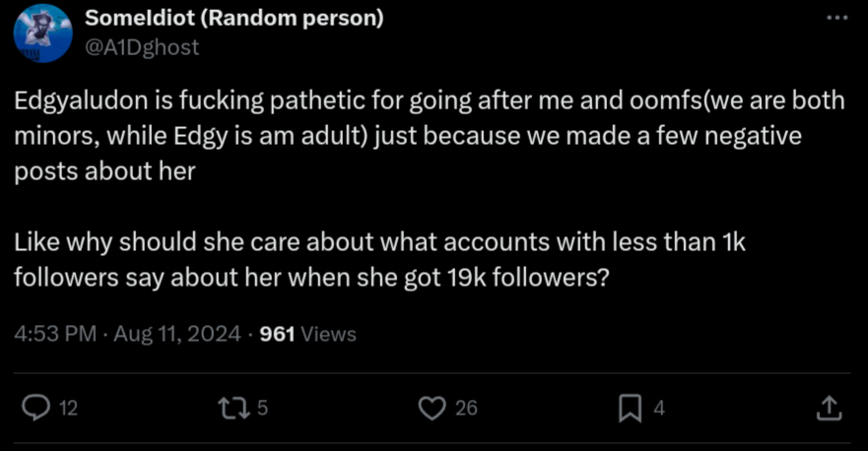Viewport: 868px width, 451px height.
Task: Click the repost count of 5
Action: point(262,408)
